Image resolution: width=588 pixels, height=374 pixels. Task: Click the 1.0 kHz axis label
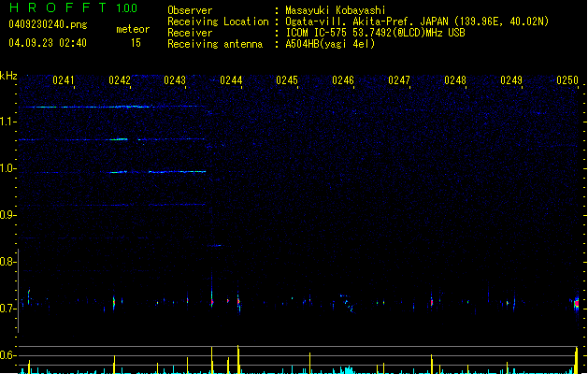(x=7, y=168)
